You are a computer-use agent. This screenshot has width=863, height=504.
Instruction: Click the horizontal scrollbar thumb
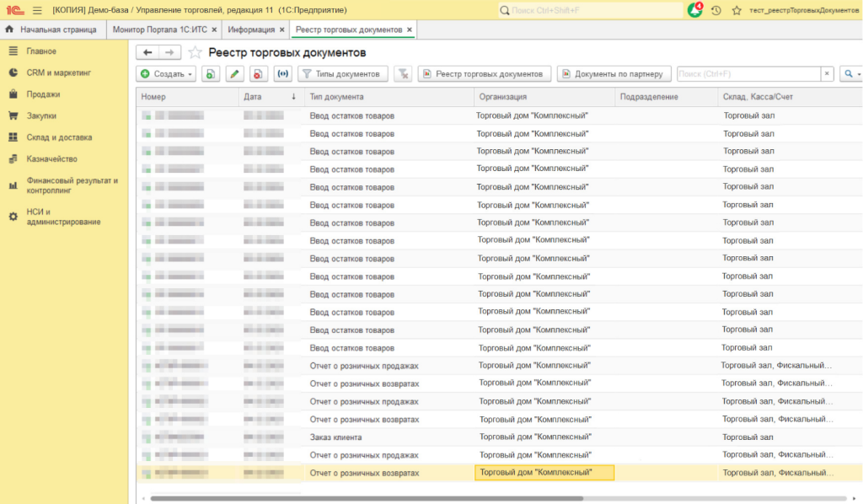click(367, 498)
